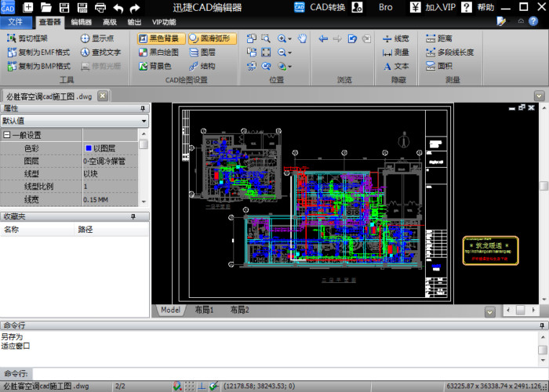
Task: Open the 默认值 combo box
Action: click(75, 121)
